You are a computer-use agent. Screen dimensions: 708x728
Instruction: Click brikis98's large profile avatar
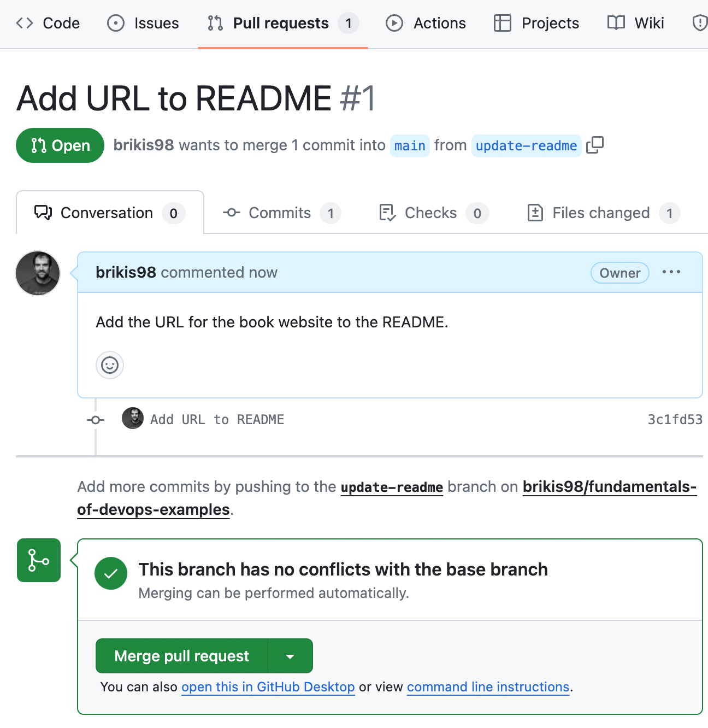[x=38, y=273]
